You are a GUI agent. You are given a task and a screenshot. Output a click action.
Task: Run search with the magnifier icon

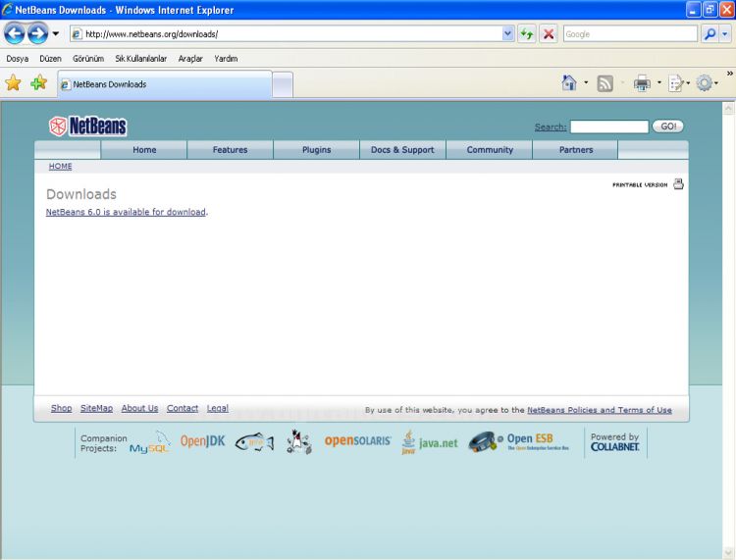(x=710, y=33)
